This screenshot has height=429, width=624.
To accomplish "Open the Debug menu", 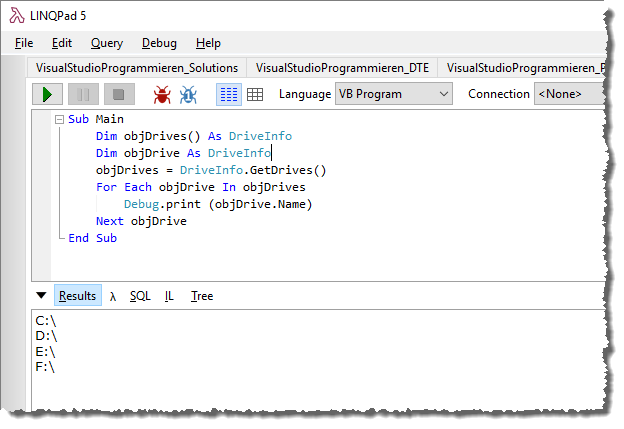I will pos(159,43).
